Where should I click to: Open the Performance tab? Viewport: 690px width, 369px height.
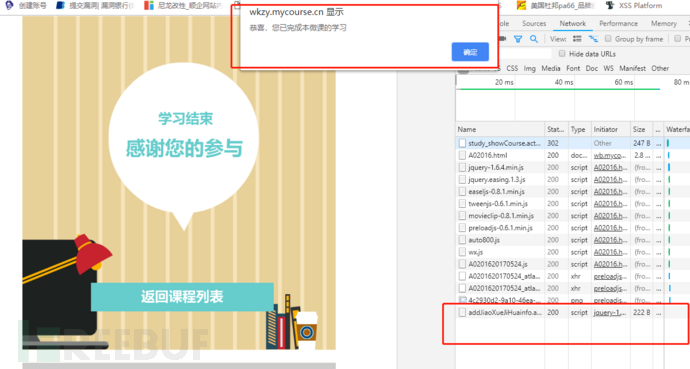click(x=618, y=24)
